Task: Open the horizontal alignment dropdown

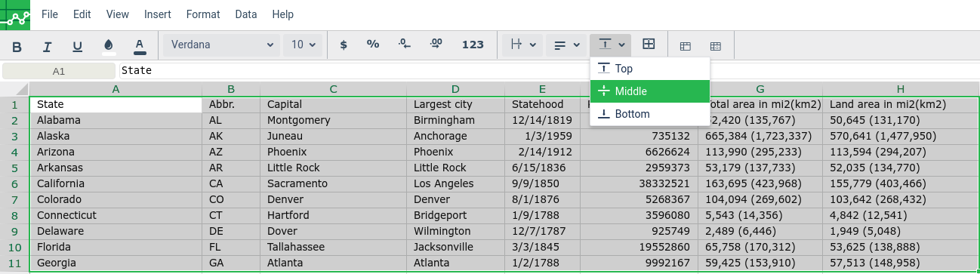Action: pyautogui.click(x=567, y=45)
